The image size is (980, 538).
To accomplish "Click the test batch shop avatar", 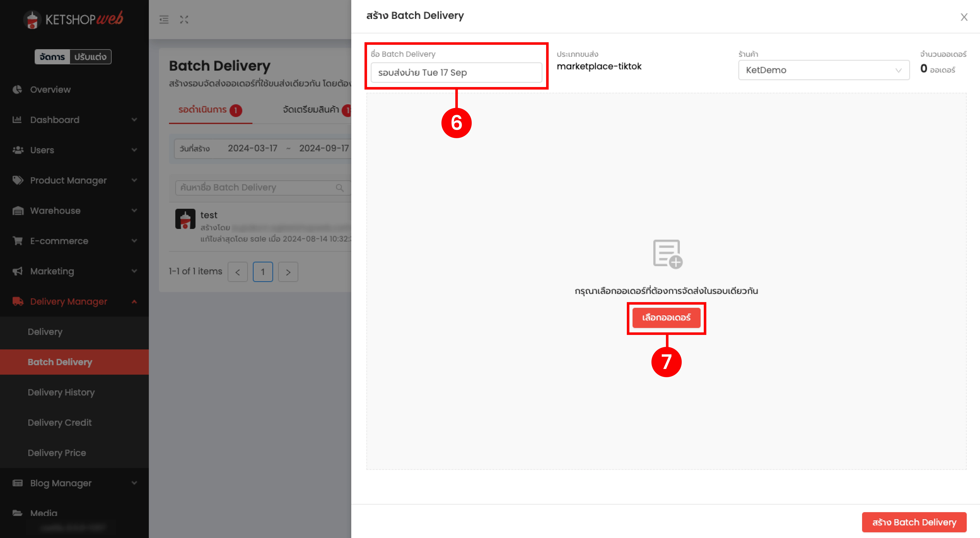I will tap(185, 219).
